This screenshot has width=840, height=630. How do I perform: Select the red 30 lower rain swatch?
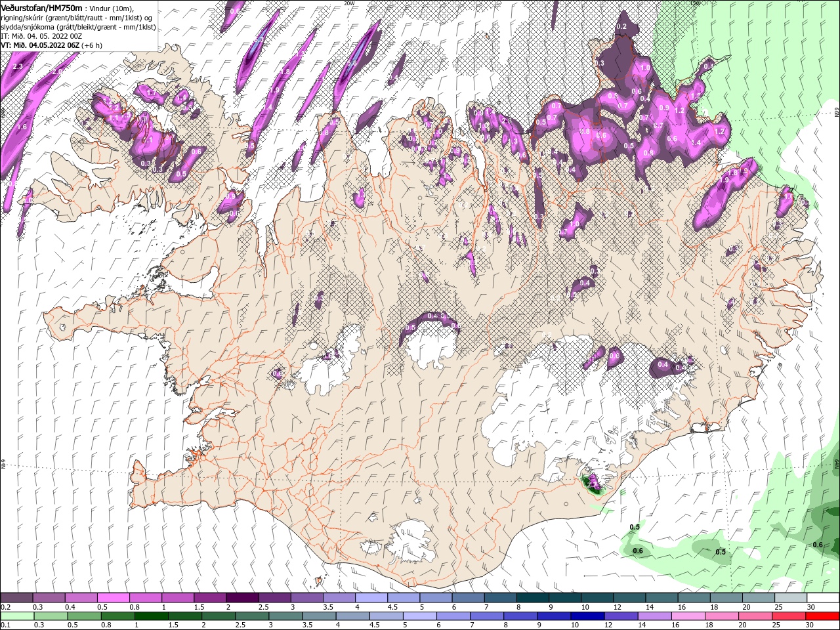click(x=823, y=616)
